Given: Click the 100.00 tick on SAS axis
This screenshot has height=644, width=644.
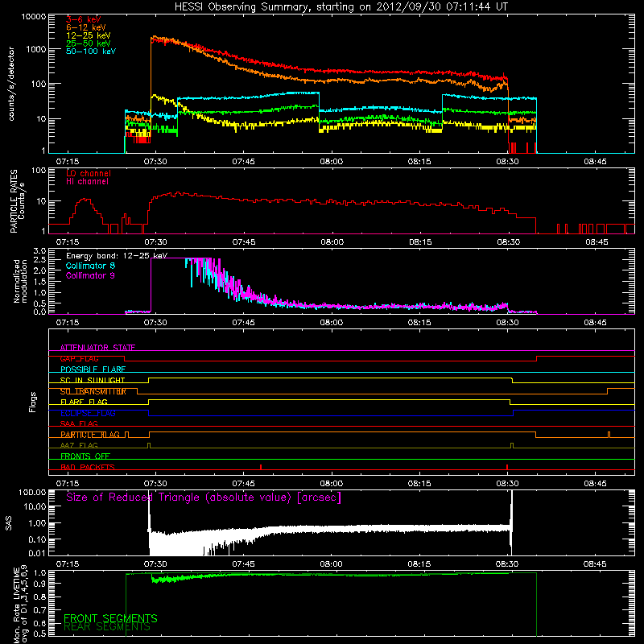Looking at the screenshot, I should pyautogui.click(x=32, y=493).
